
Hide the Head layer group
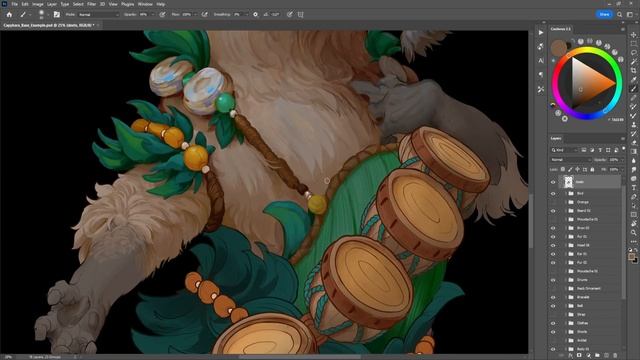coord(553,245)
